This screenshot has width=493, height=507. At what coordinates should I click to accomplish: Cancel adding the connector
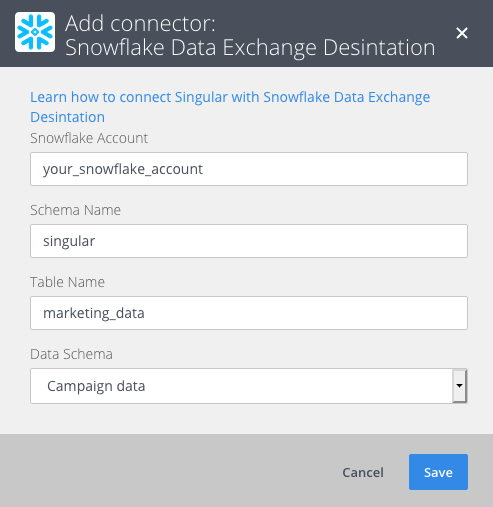[x=363, y=472]
